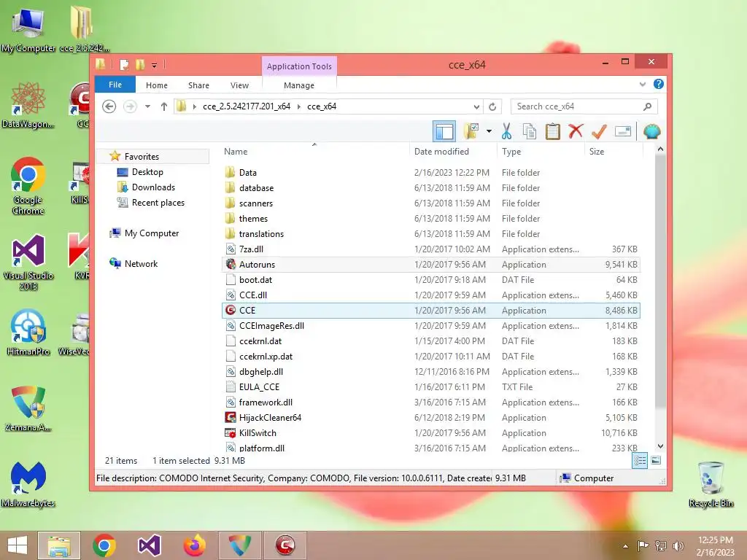Sort by the Type column header

541,152
